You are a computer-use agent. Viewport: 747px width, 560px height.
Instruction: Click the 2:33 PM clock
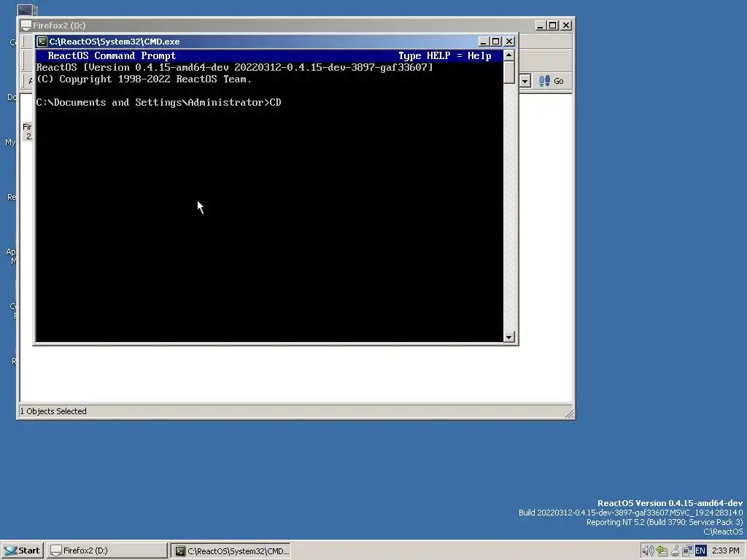726,551
